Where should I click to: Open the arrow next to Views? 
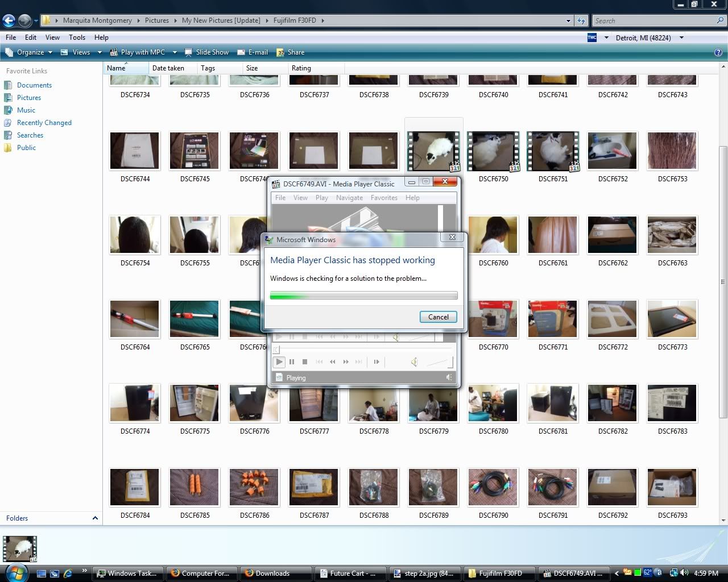pos(100,52)
